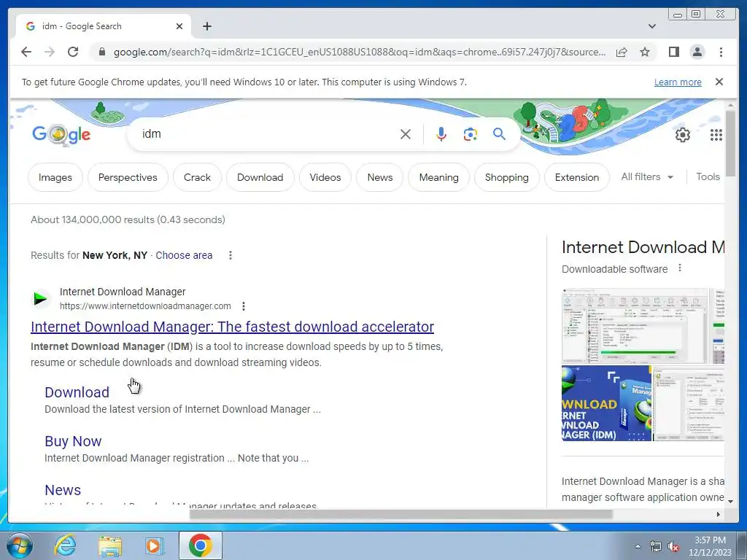747x560 pixels.
Task: Open the network tray icon
Action: [x=656, y=547]
